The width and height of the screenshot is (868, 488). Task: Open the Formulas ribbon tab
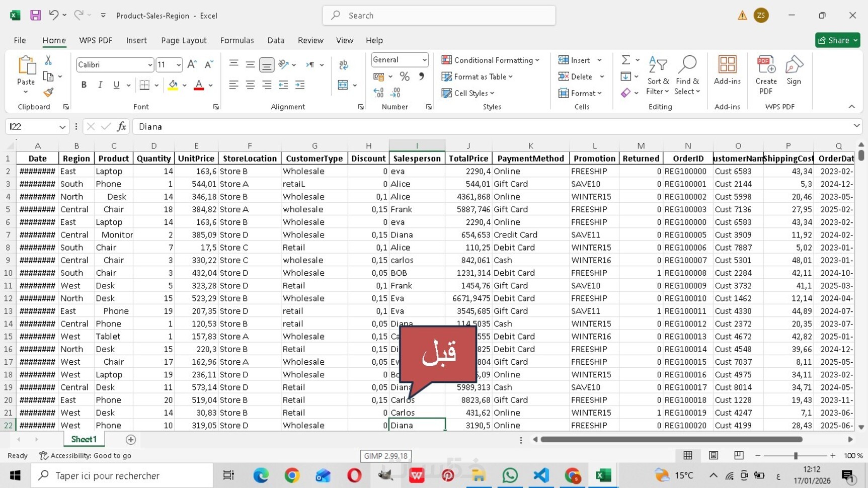point(236,40)
